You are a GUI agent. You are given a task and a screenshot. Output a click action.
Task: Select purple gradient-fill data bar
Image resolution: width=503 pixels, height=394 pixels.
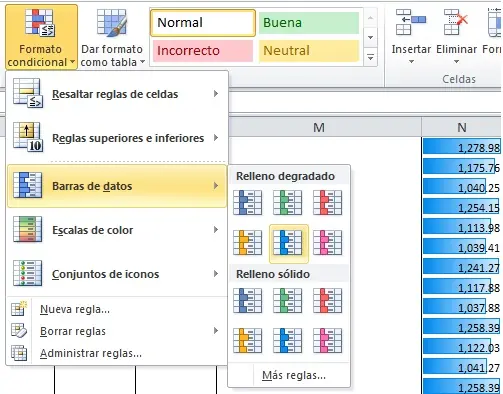click(328, 243)
